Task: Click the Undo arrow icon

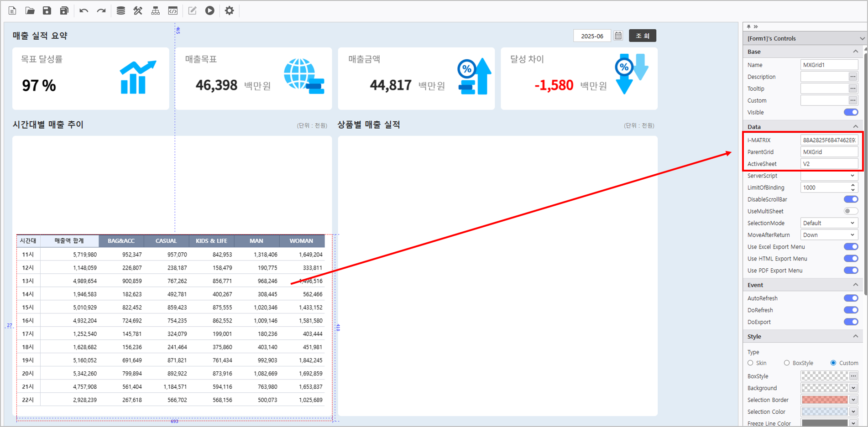Action: (84, 10)
